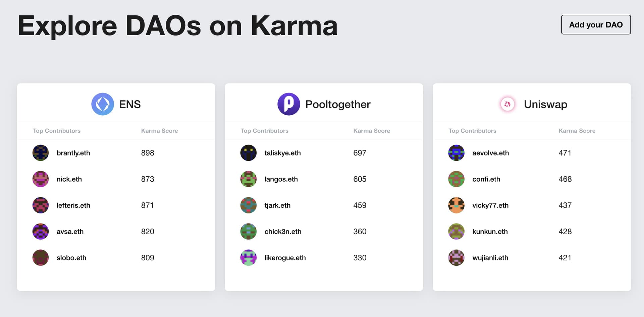Select the confi.eth contributor entry
The width and height of the screenshot is (644, 317).
point(486,179)
